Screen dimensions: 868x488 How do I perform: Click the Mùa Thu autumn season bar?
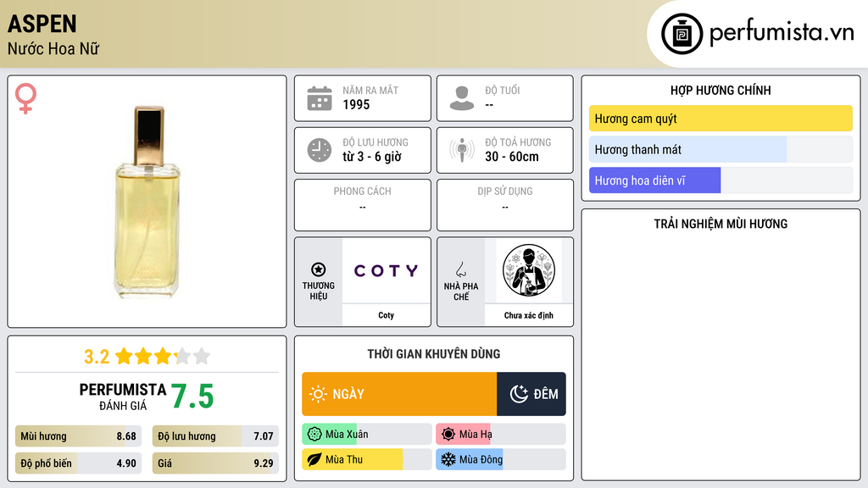click(367, 459)
